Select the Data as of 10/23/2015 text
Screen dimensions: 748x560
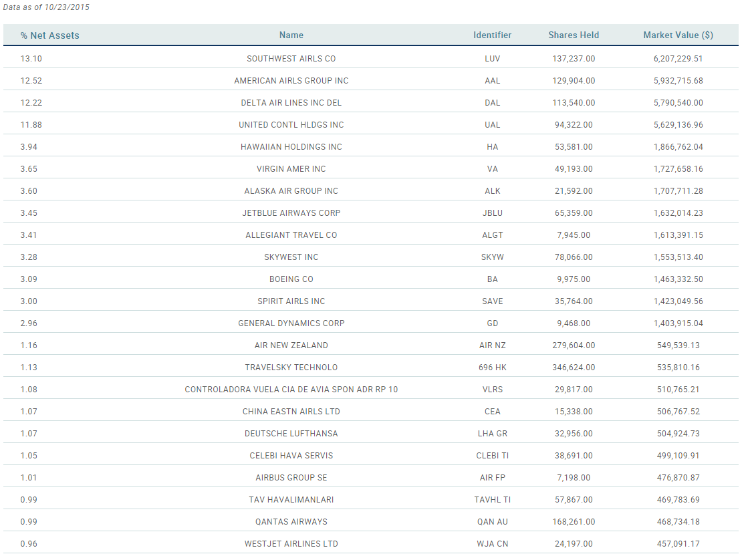click(46, 7)
